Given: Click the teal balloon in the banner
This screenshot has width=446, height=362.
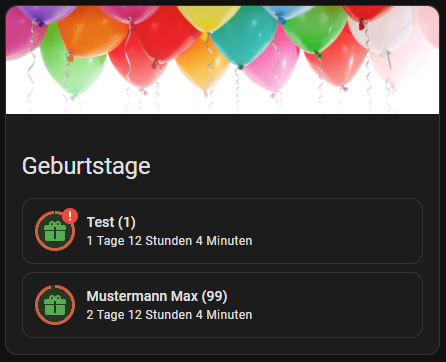Looking at the screenshot, I should point(245,37).
